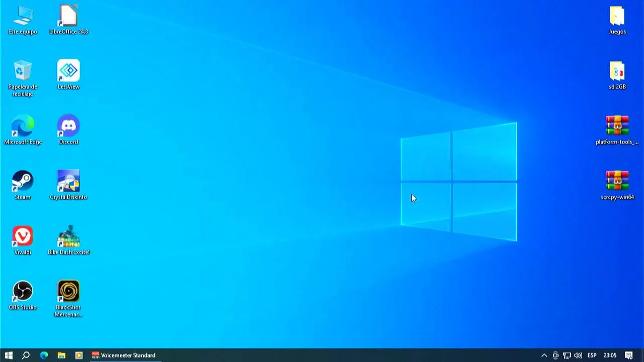
Task: Select the Vivaldi browser shortcut
Action: (x=23, y=241)
